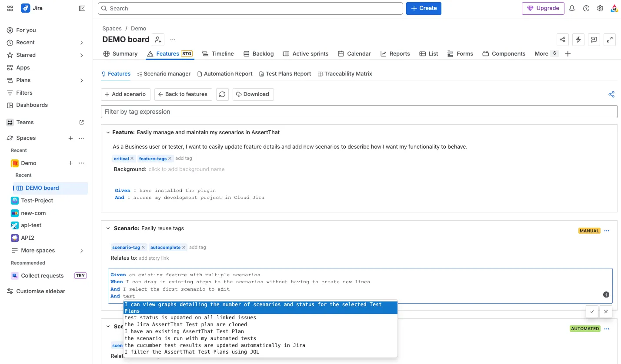Remove the critical tag

pos(132,159)
